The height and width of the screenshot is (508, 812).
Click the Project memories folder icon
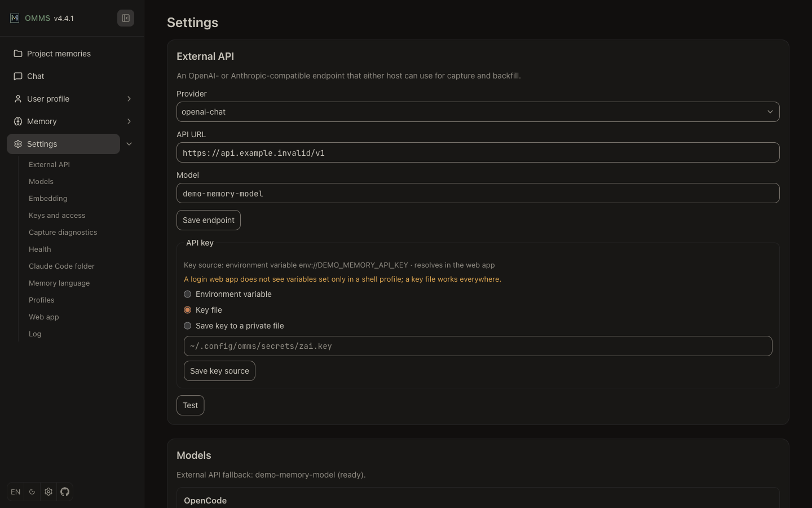18,54
